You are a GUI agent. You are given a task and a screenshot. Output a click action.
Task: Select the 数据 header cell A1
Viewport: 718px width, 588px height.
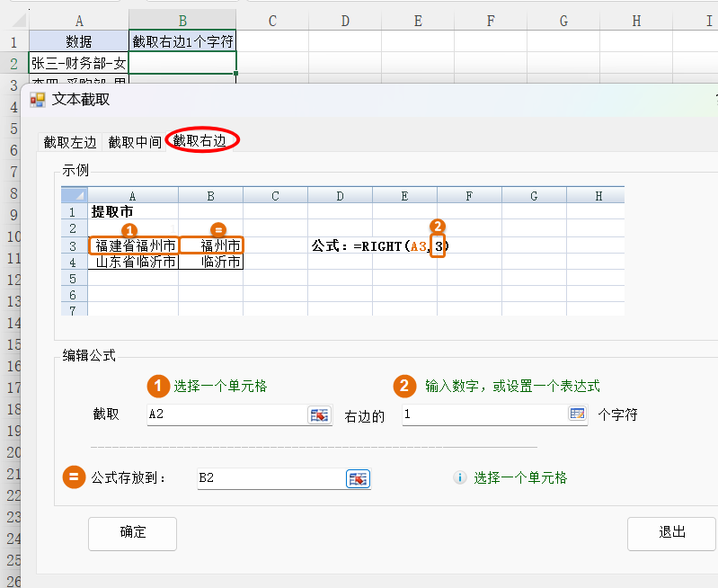(79, 41)
